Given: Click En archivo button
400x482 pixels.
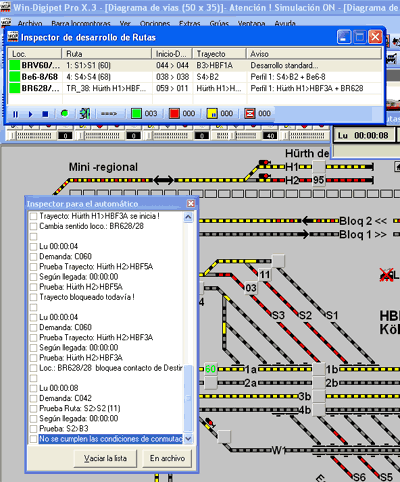Looking at the screenshot, I should pos(167,459).
